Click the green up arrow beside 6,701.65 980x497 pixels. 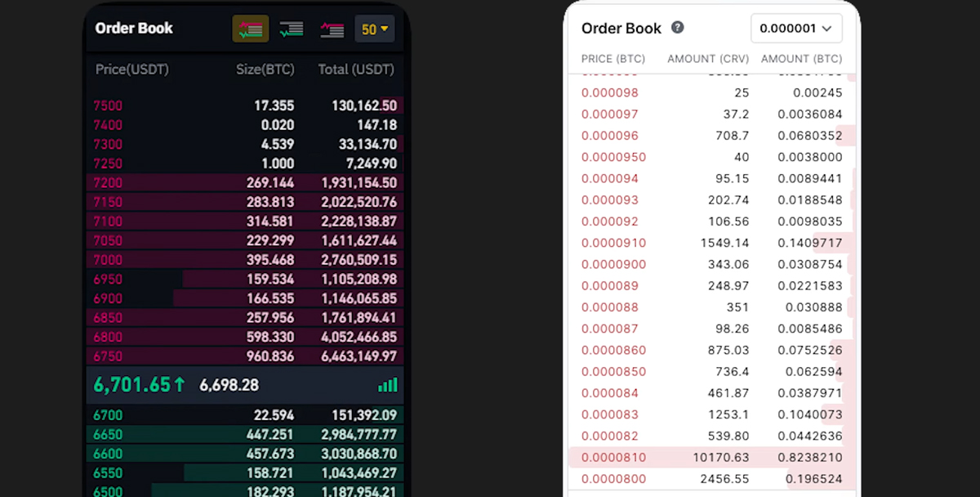tap(179, 385)
